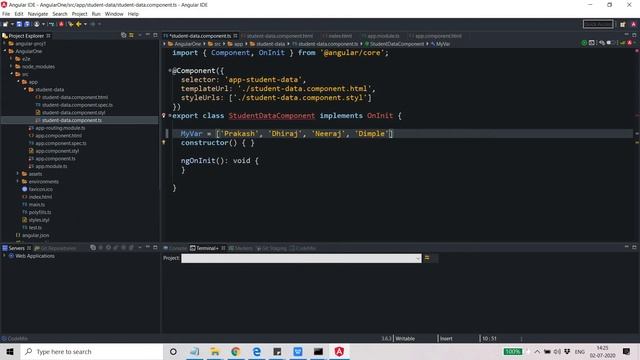
Task: Click the Type here to search box
Action: (92, 351)
